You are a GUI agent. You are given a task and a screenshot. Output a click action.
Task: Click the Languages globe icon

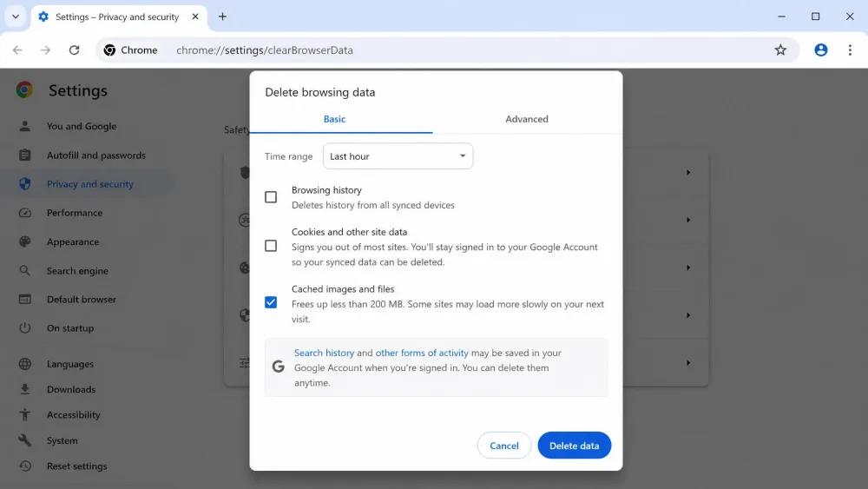click(25, 364)
